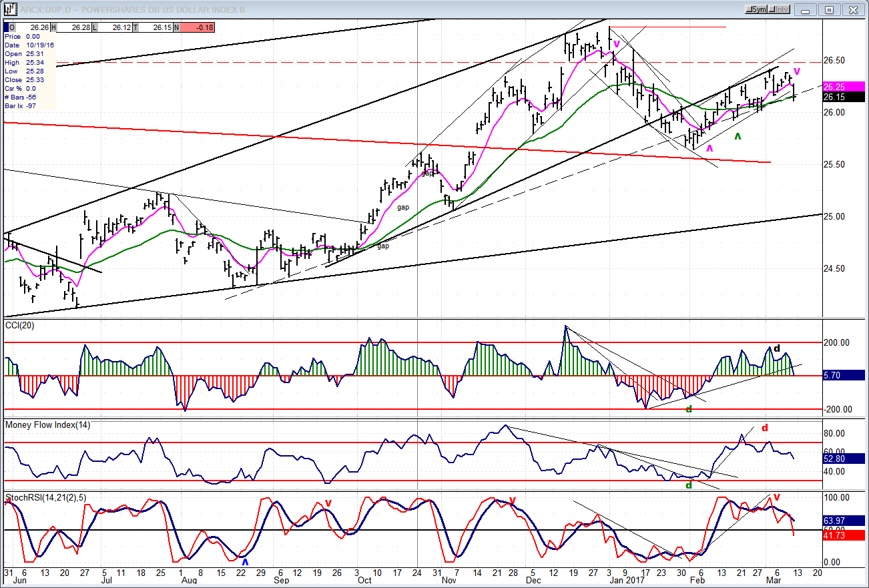869x588 pixels.
Task: Click the blue caret marker in StochRSI pane
Action: pyautogui.click(x=245, y=562)
